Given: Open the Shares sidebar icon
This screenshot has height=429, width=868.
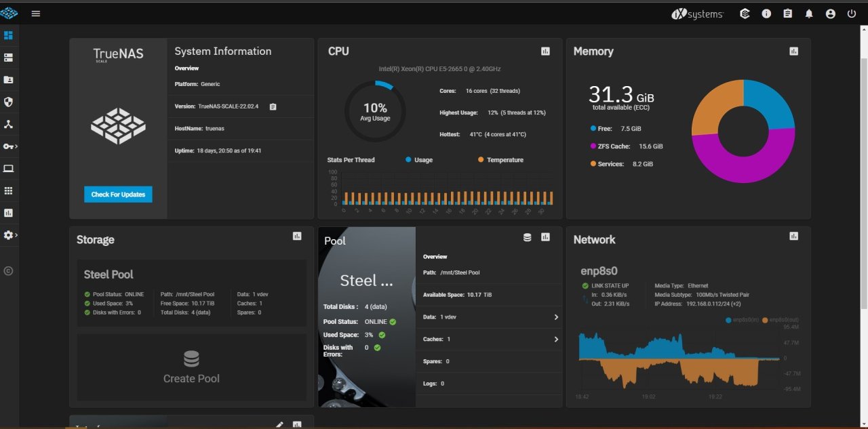Looking at the screenshot, I should coord(9,80).
